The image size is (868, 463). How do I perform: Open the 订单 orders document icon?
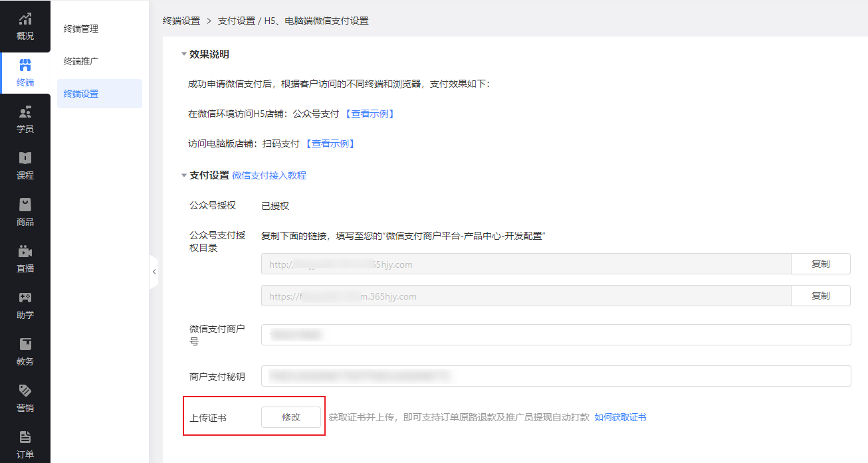coord(25,437)
